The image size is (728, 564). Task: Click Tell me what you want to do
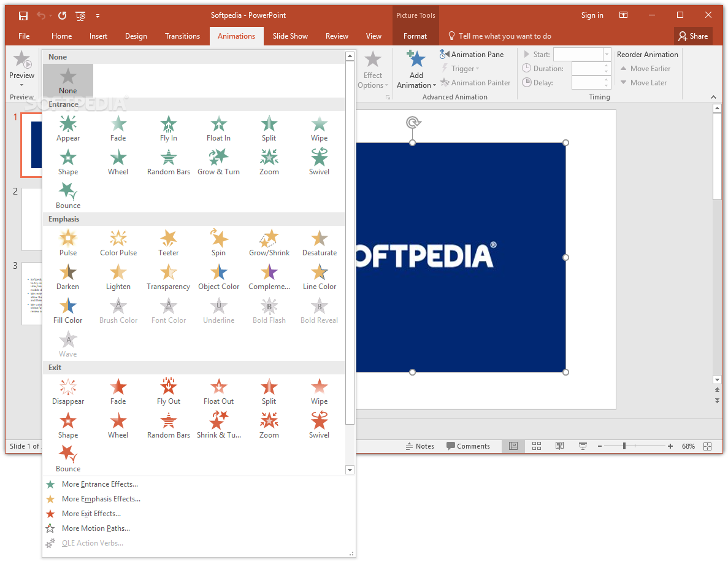[x=500, y=36]
